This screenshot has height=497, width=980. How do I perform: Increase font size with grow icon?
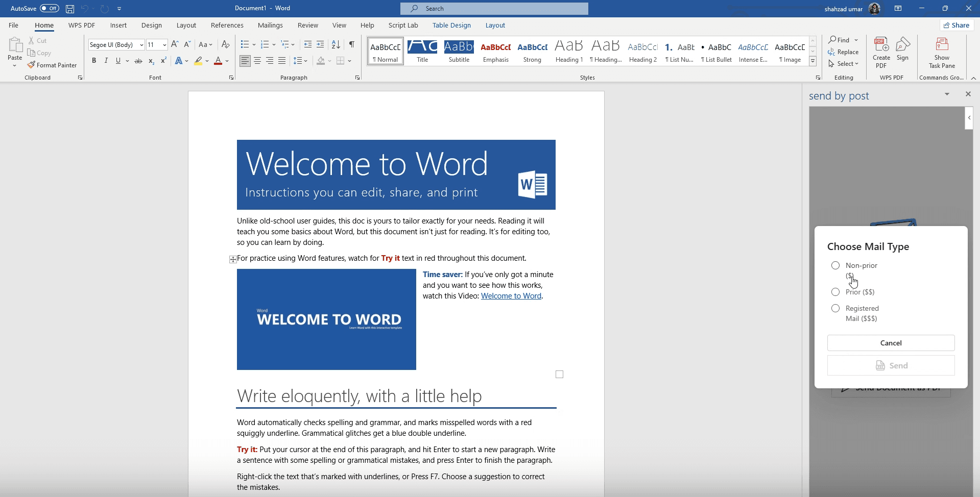coord(175,44)
